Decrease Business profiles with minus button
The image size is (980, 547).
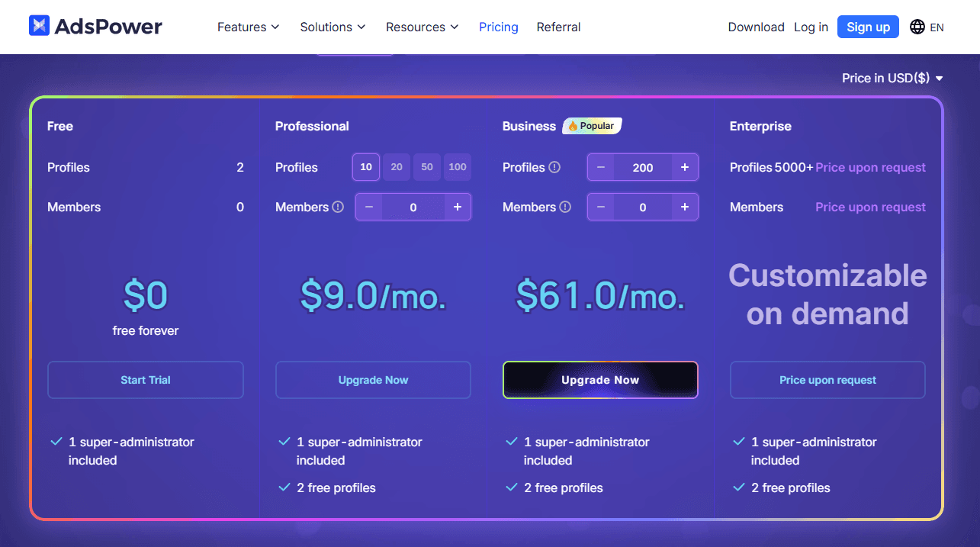pyautogui.click(x=601, y=167)
